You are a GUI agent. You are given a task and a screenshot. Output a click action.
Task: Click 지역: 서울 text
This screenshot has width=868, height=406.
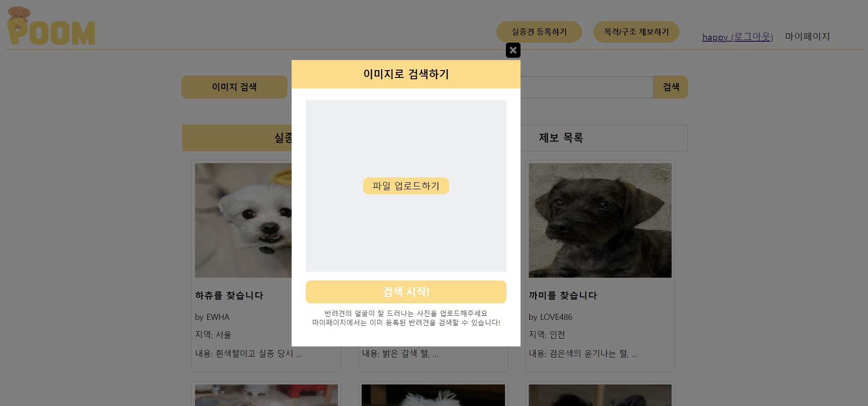(213, 335)
